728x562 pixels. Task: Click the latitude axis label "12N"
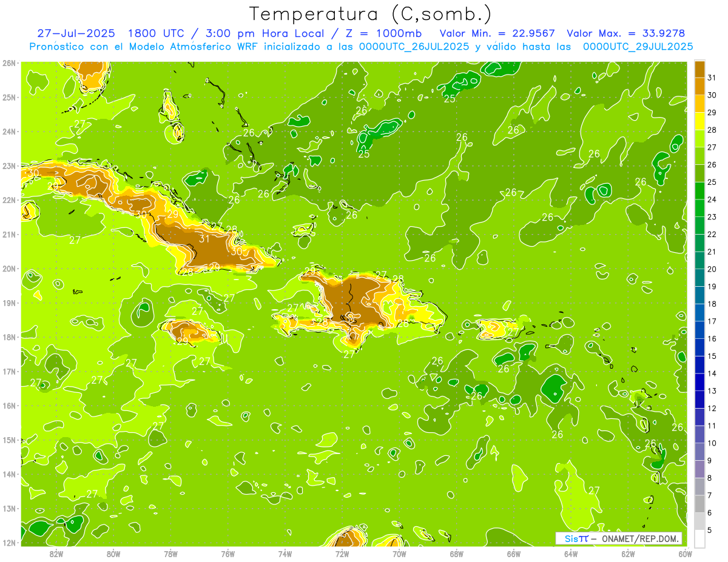[8, 543]
